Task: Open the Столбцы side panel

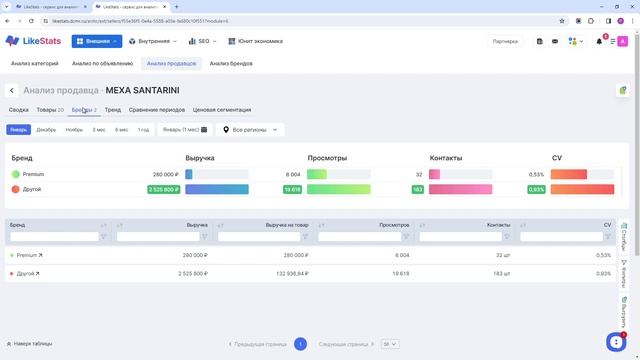Action: 624,237
